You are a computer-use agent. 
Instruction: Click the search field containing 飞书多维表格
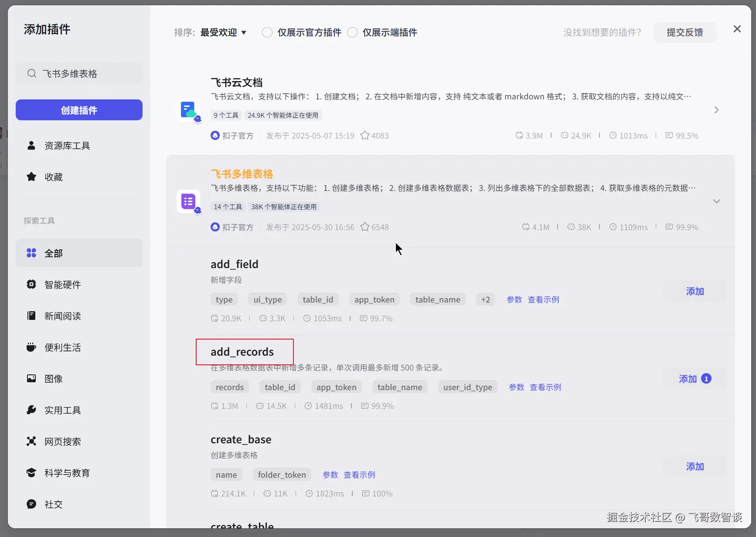click(79, 73)
